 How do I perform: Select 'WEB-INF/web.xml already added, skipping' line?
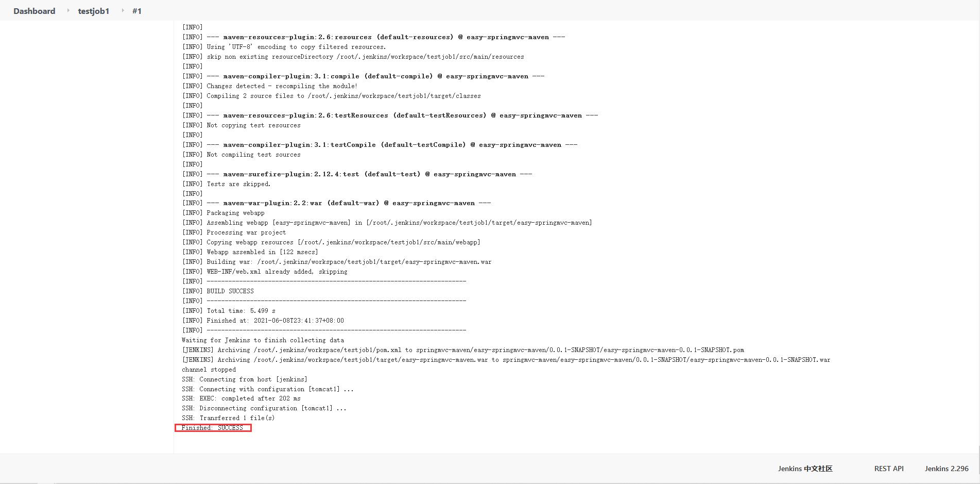click(265, 272)
